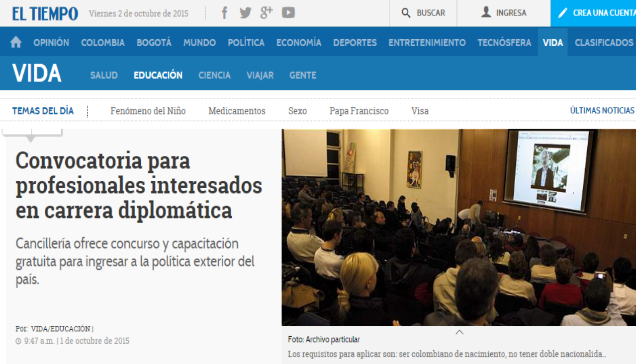Viewport: 636px width, 364px height.
Task: Expand the photo caption chevron arrow
Action: 459,332
